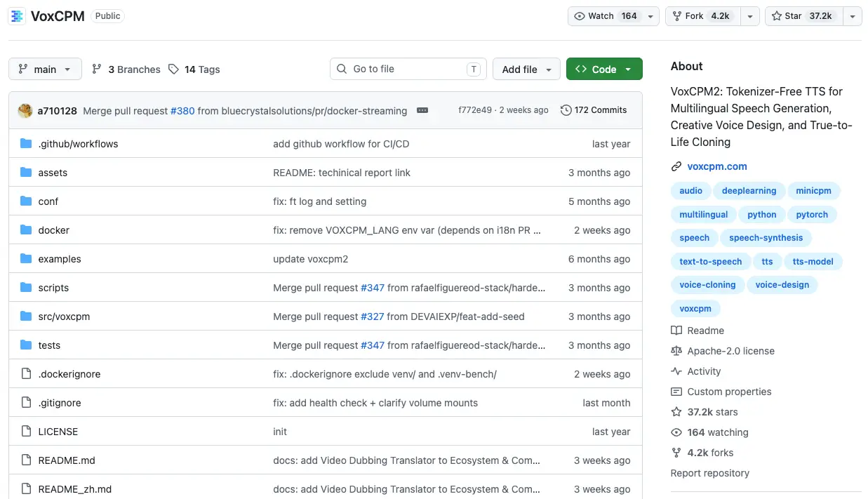Image resolution: width=868 pixels, height=499 pixels.
Task: Open the Apache-2.0 license link
Action: point(723,351)
